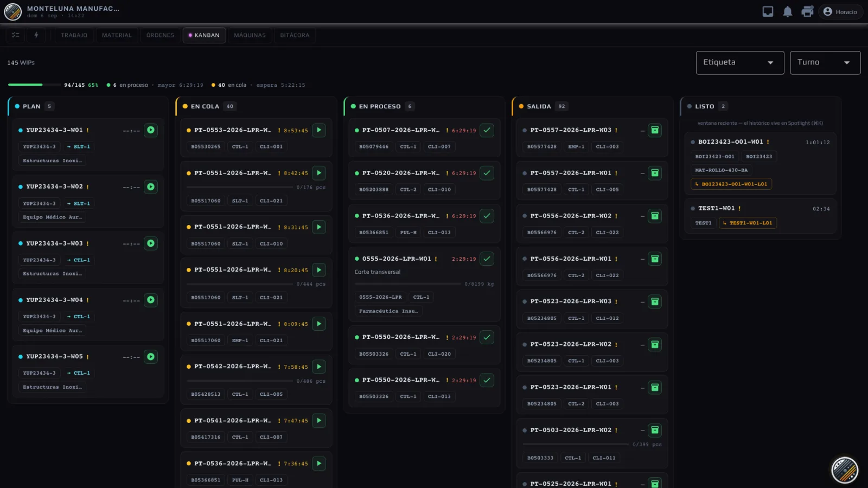The width and height of the screenshot is (868, 488).
Task: Click the lightning bolt quick-action icon
Action: click(36, 35)
